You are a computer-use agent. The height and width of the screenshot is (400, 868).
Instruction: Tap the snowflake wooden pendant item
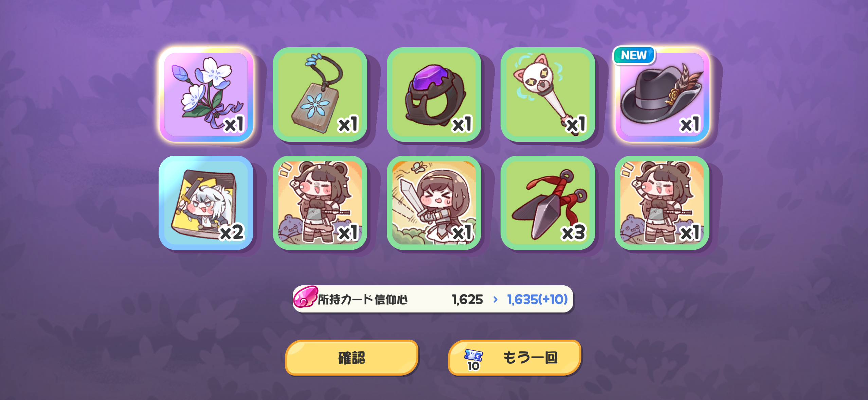320,94
